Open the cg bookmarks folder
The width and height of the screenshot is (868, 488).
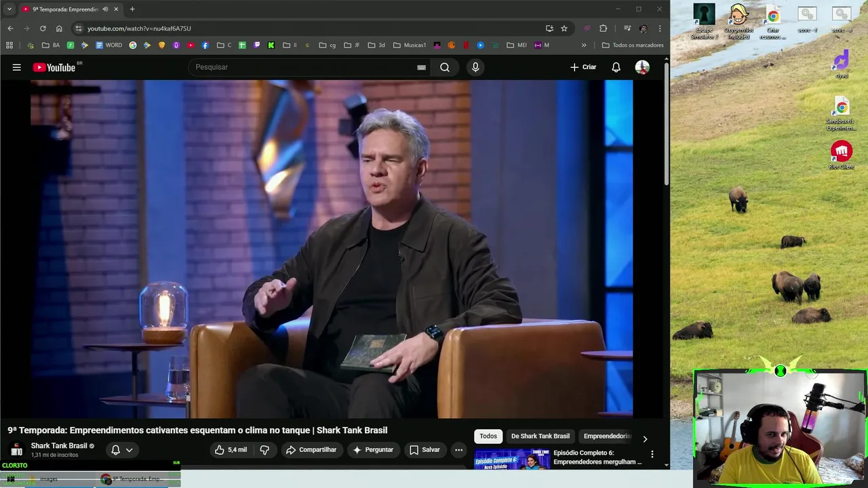[328, 45]
